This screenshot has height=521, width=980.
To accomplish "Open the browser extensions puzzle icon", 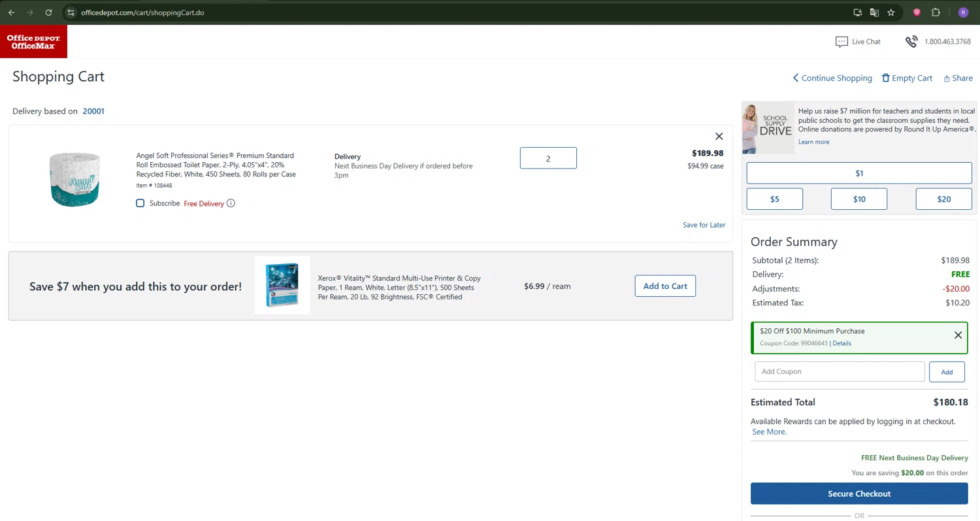I will pos(936,12).
